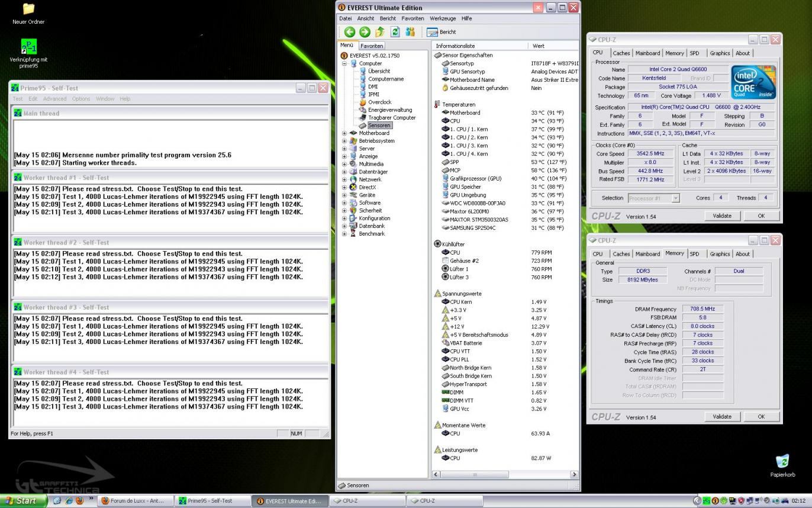The width and height of the screenshot is (812, 508).
Task: Expand the Software tree node
Action: tap(344, 202)
